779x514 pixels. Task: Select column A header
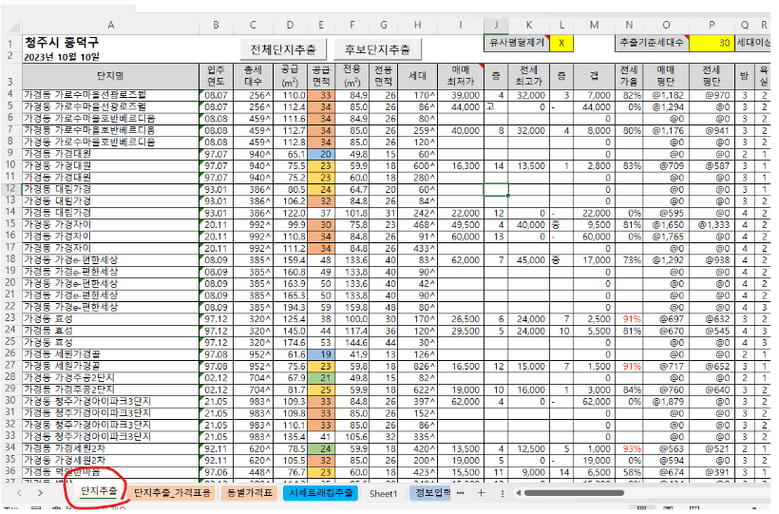click(x=110, y=25)
